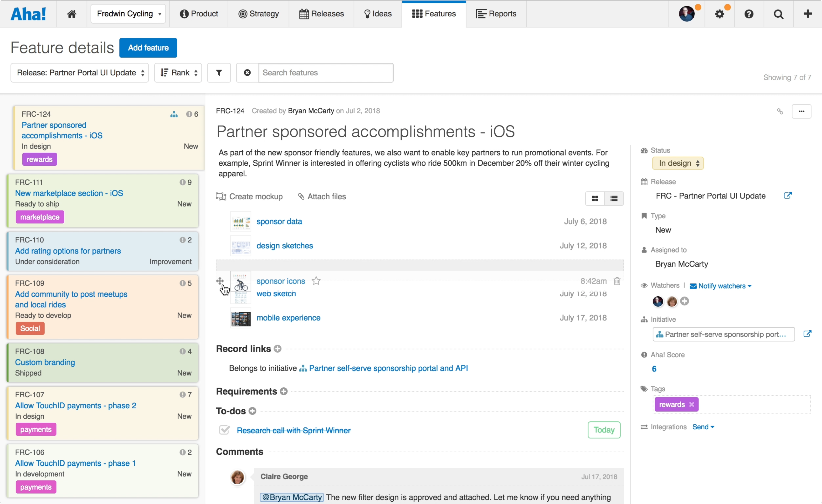
Task: Go to the Home icon
Action: (x=72, y=14)
